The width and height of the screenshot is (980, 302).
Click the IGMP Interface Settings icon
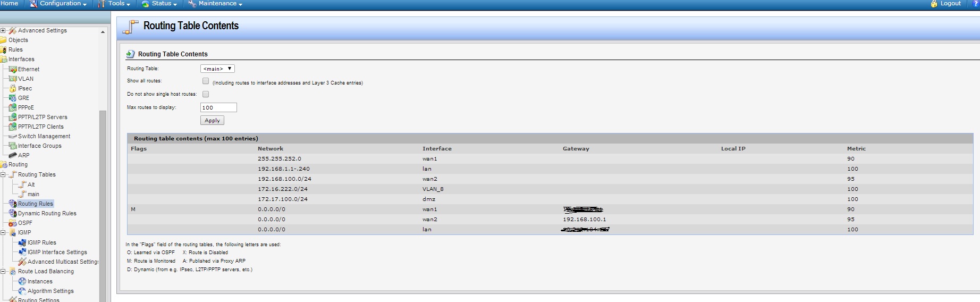pos(22,252)
